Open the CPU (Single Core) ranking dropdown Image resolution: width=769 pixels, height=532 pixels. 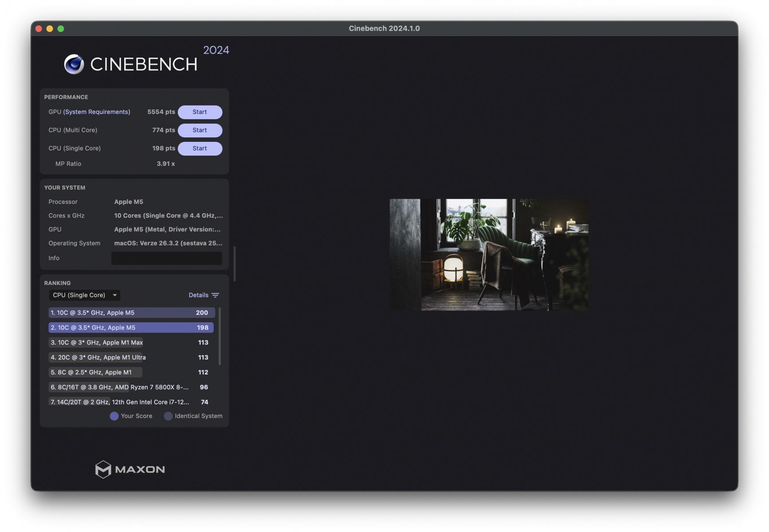coord(80,295)
